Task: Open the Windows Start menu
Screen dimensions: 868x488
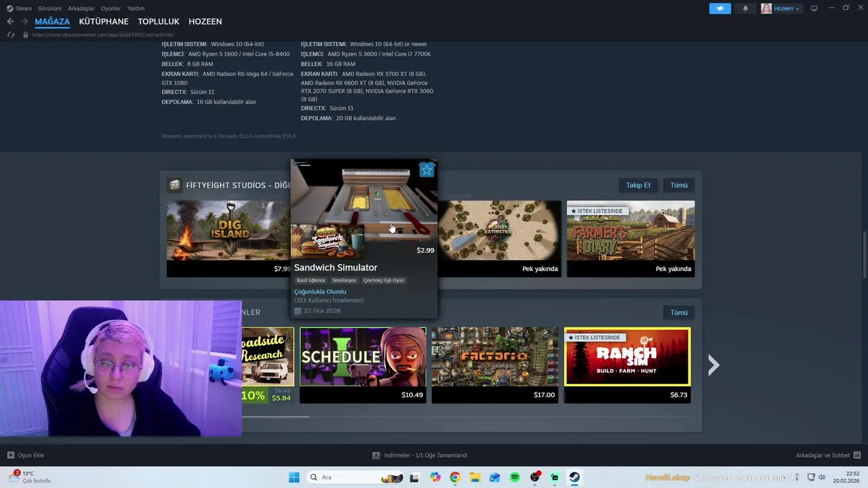Action: pos(294,477)
